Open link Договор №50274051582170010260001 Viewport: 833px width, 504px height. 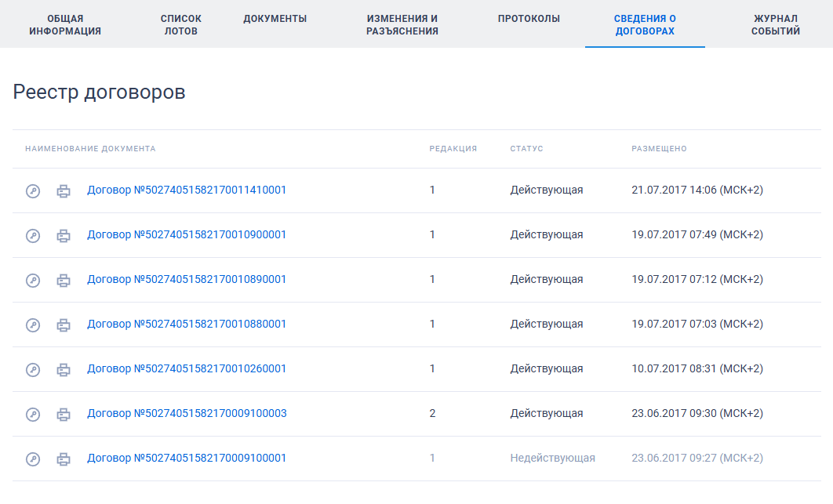coord(187,368)
